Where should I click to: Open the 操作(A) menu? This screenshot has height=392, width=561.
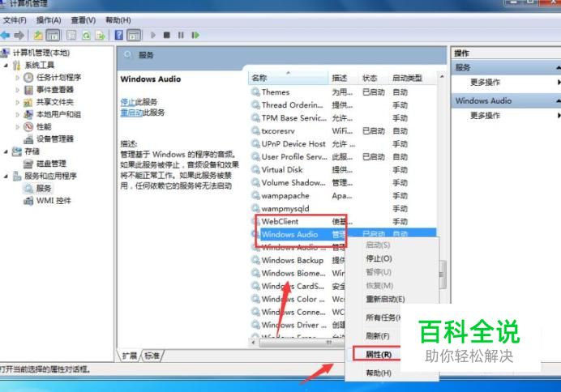pyautogui.click(x=49, y=20)
